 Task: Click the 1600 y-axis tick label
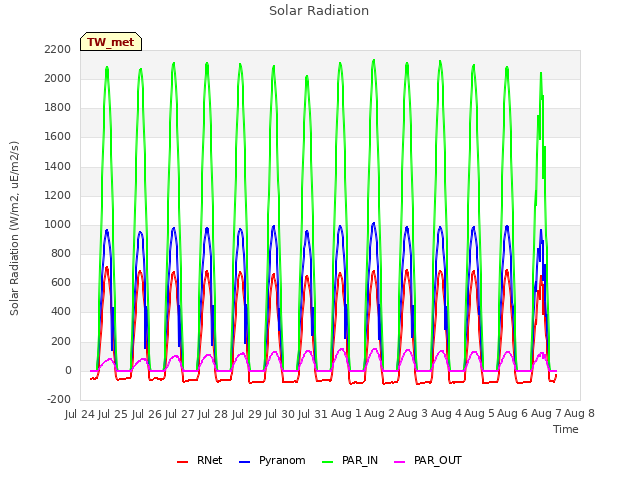click(x=58, y=137)
